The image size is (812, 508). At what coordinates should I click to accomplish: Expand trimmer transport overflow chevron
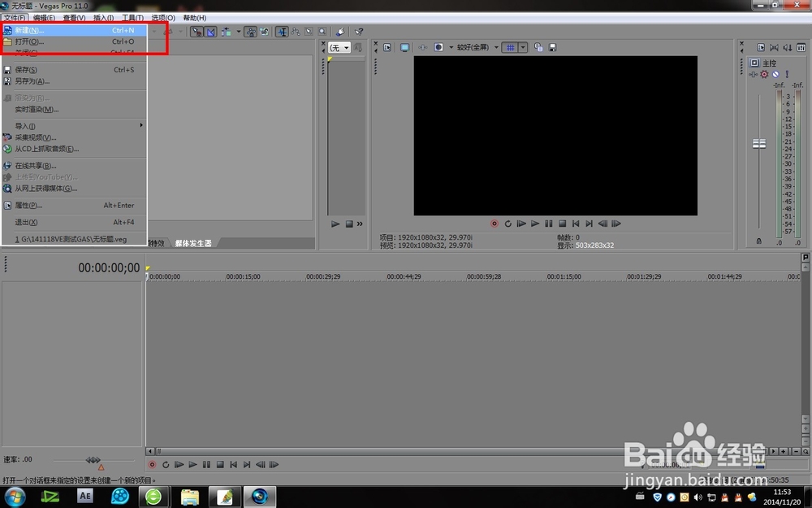360,224
